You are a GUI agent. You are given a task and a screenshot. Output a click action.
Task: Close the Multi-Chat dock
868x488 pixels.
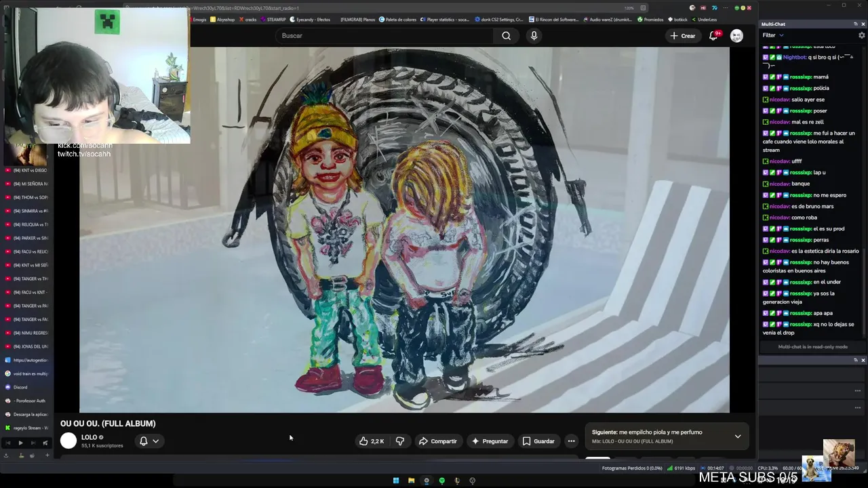pos(863,24)
